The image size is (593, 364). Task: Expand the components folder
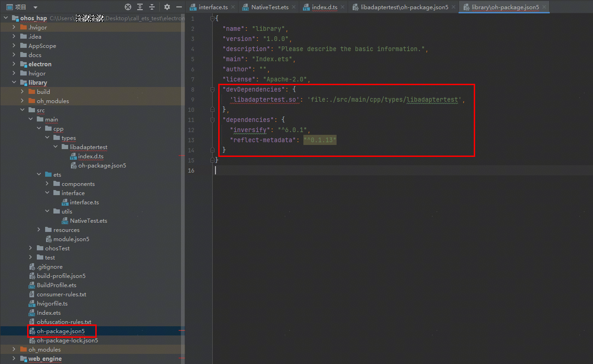(47, 184)
